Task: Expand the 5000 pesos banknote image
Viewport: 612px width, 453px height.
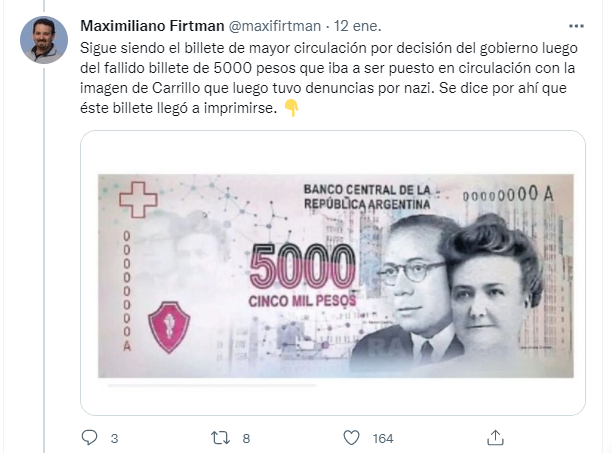Action: (x=336, y=276)
